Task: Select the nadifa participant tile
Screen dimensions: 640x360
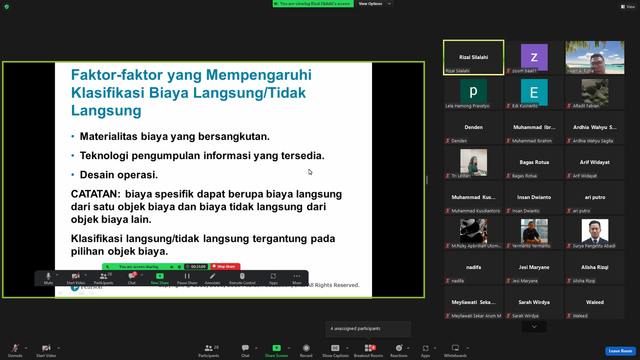Action: [473, 267]
